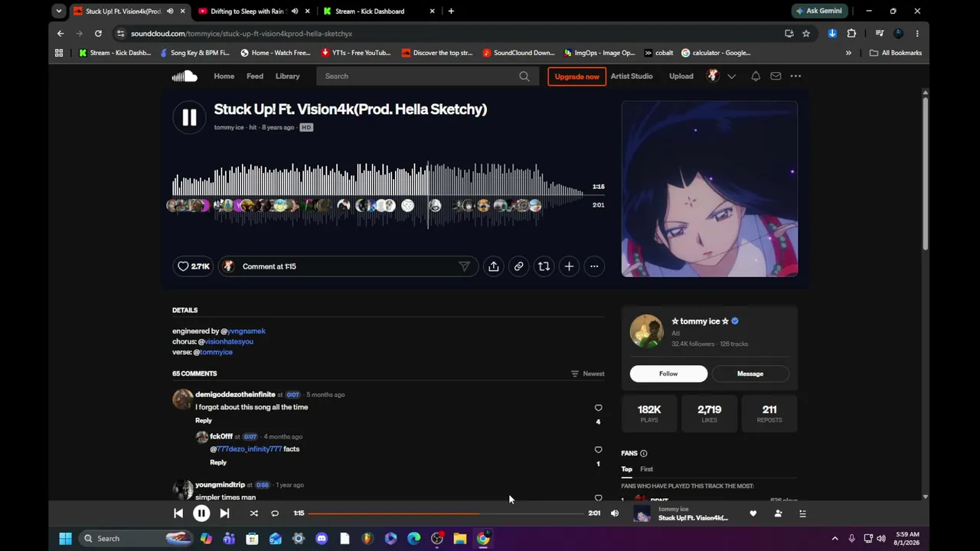Open the All Bookmarks folder
This screenshot has width=980, height=551.
(896, 53)
